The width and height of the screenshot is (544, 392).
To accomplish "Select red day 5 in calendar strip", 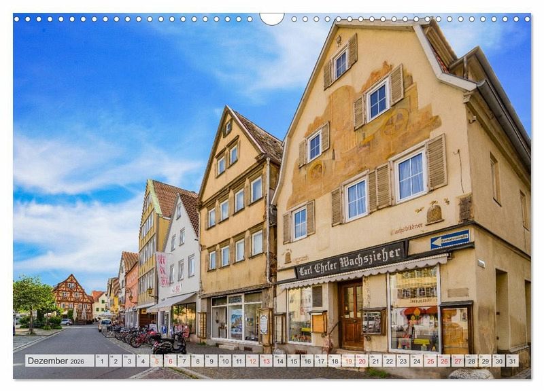I will coord(156,361).
